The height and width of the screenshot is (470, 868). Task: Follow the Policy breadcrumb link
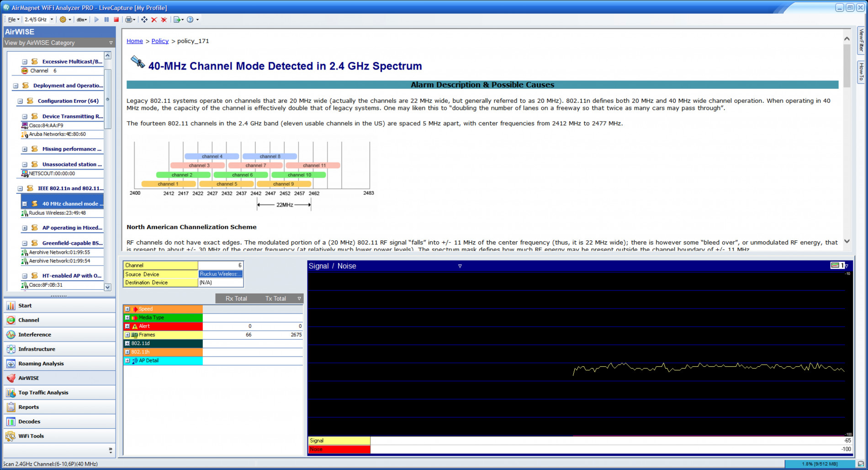[x=160, y=41]
